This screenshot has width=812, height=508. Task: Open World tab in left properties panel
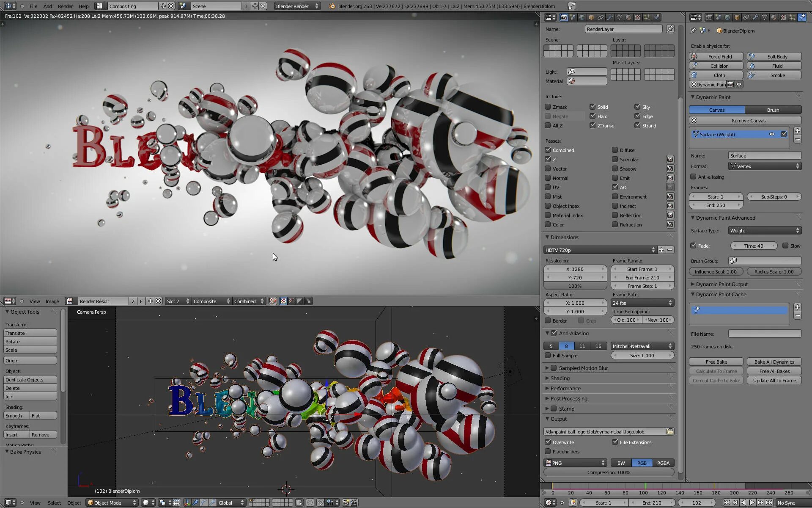[x=582, y=17]
